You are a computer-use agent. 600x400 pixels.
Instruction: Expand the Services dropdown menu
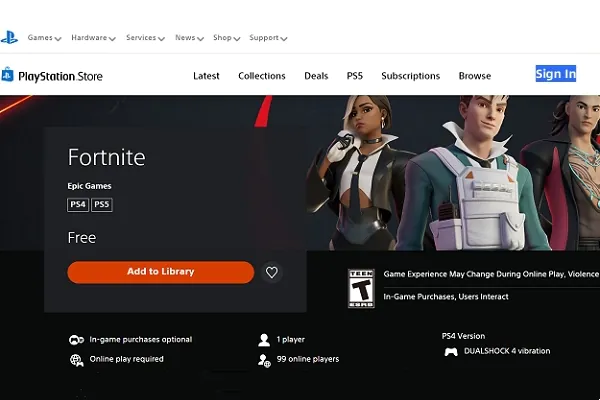pos(145,38)
